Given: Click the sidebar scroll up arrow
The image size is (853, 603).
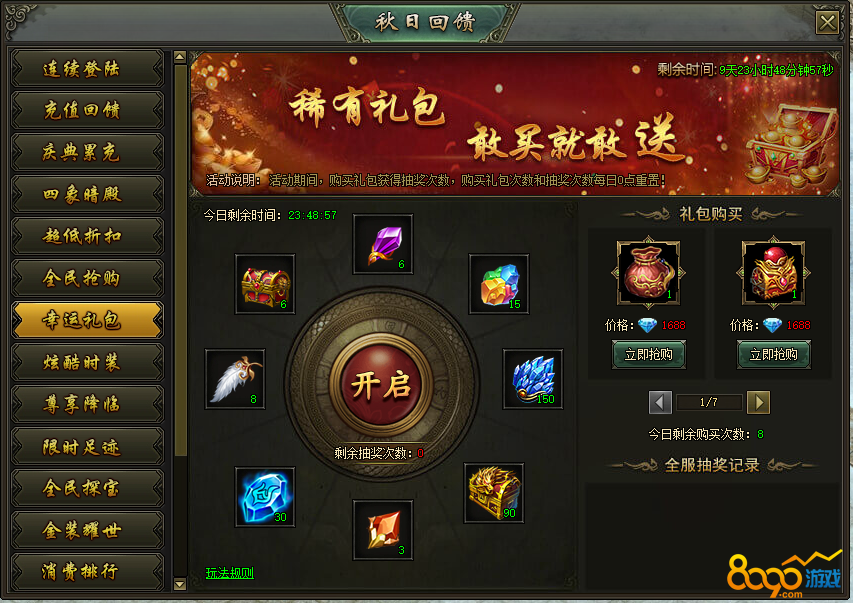Looking at the screenshot, I should (180, 57).
